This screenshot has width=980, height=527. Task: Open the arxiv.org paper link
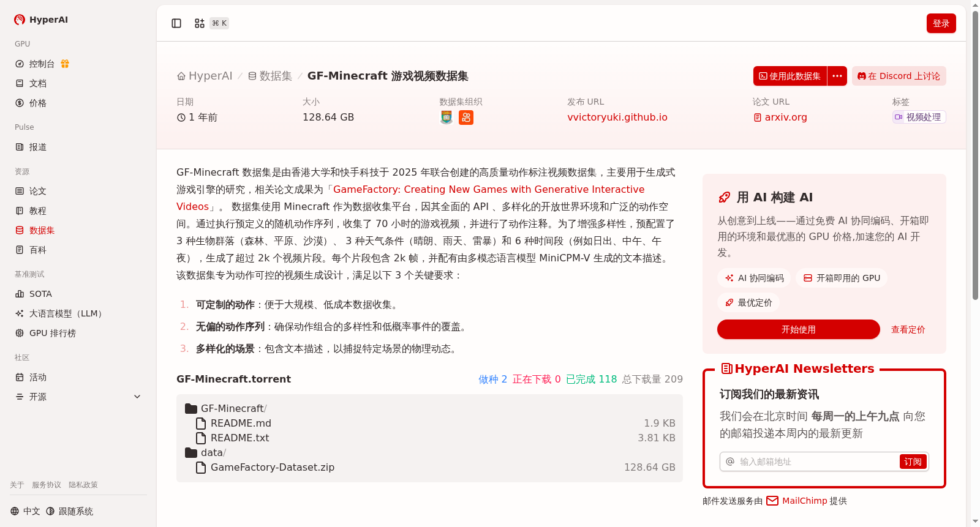pos(780,118)
